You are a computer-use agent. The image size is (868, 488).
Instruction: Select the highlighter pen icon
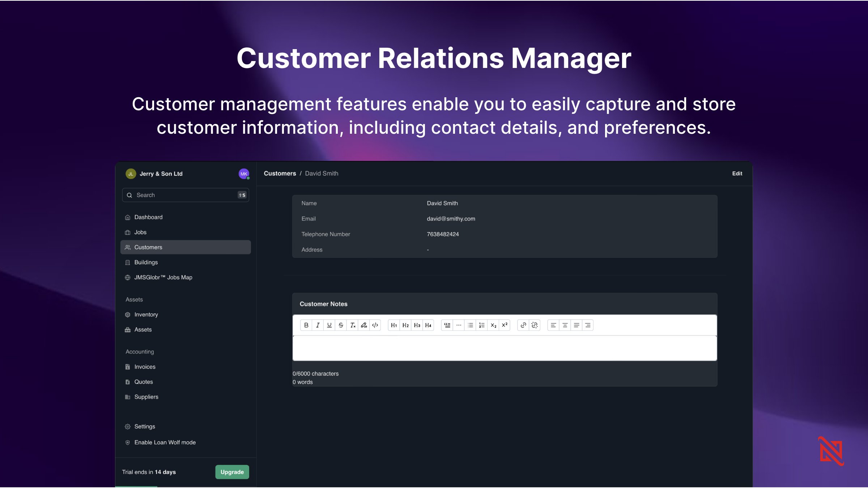click(x=364, y=325)
